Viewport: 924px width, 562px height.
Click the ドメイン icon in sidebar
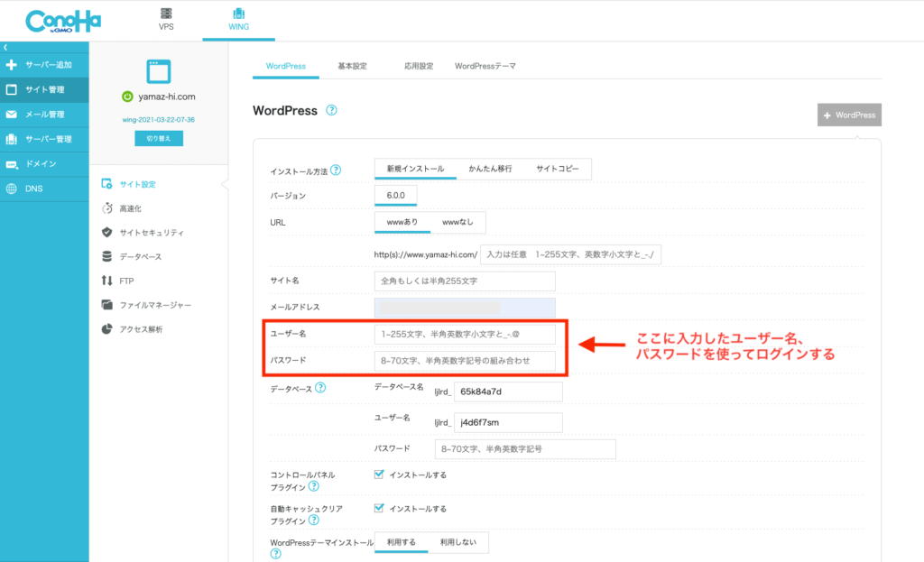pyautogui.click(x=11, y=164)
